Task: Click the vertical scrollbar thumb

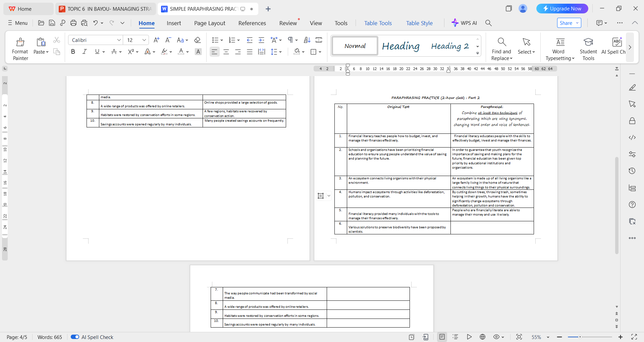Action: point(616,205)
